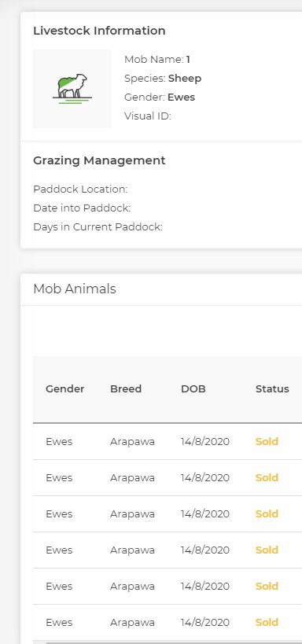Sort by Status column header
This screenshot has height=644, width=302.
click(272, 389)
